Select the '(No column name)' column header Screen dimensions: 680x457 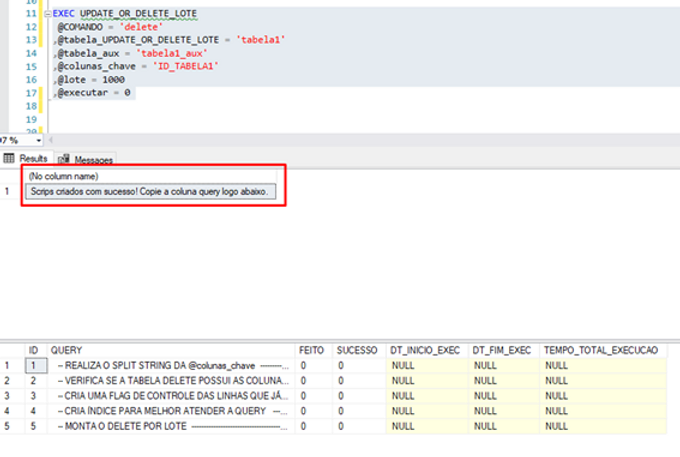[150, 176]
